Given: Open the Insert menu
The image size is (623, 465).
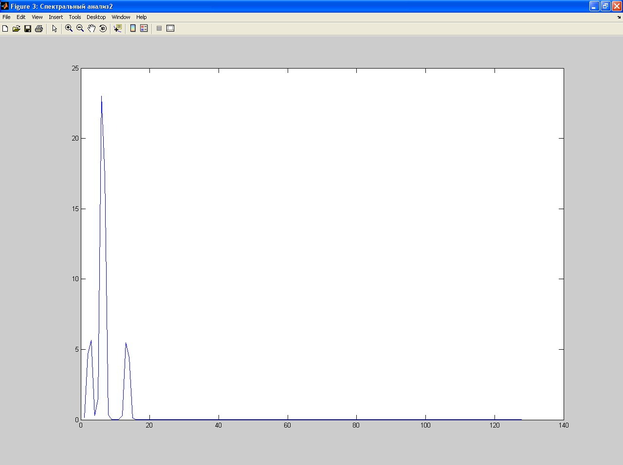Looking at the screenshot, I should click(55, 17).
